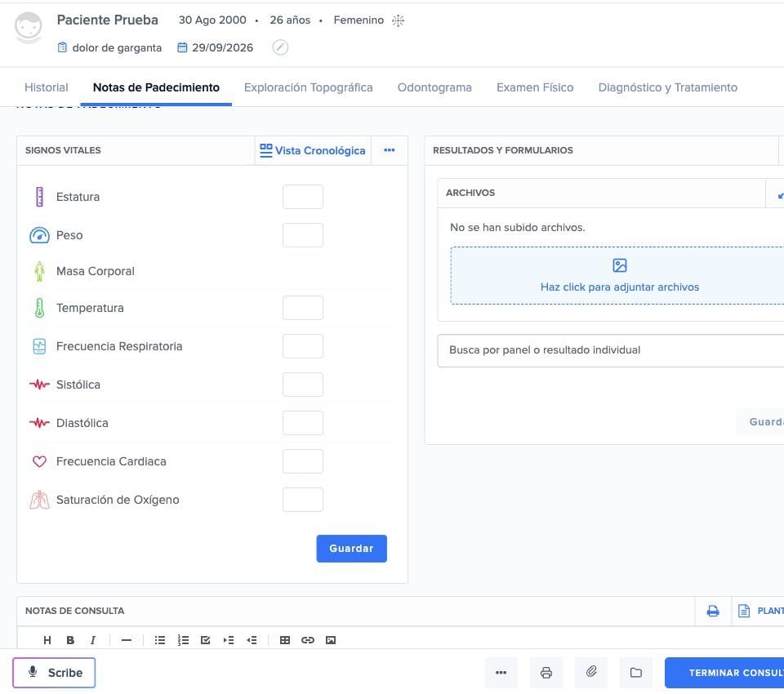Click the Saturación de Oxígeno input field
The image size is (784, 694).
tap(303, 500)
